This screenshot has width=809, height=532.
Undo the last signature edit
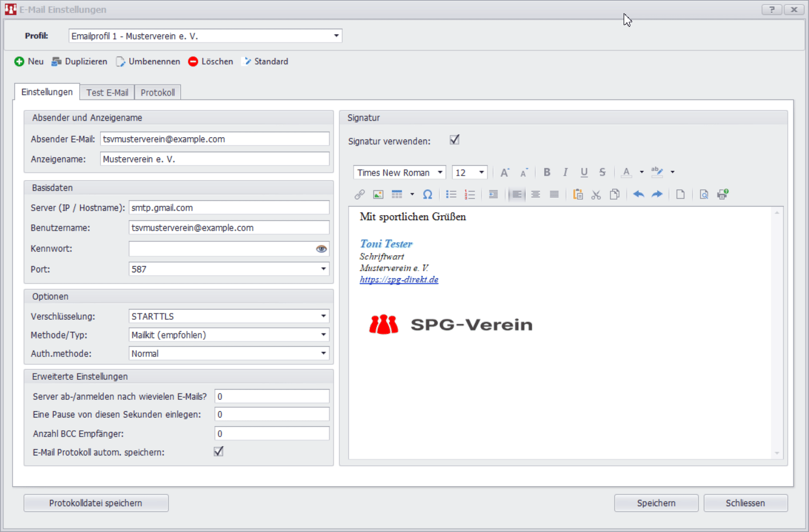click(639, 194)
